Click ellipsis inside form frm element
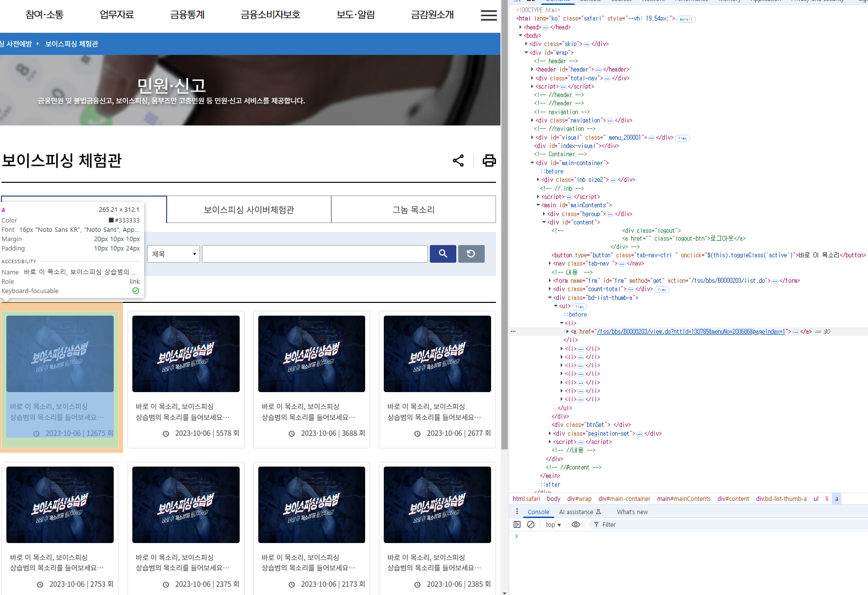The image size is (868, 595). coord(775,281)
